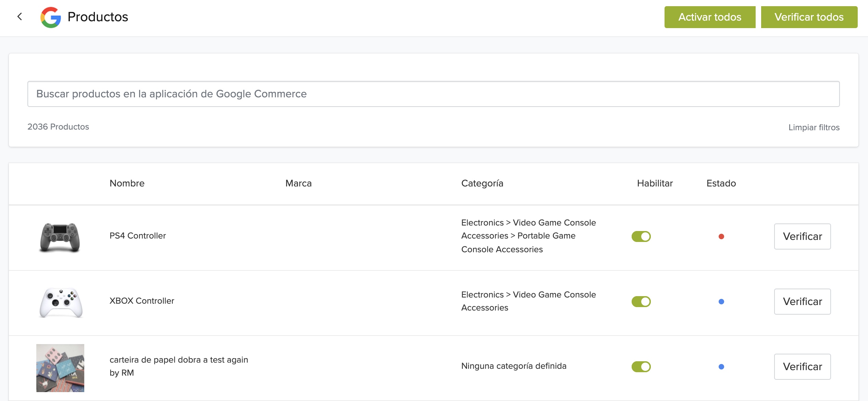Click the Categoría column header
Image resolution: width=868 pixels, height=401 pixels.
[x=482, y=183]
